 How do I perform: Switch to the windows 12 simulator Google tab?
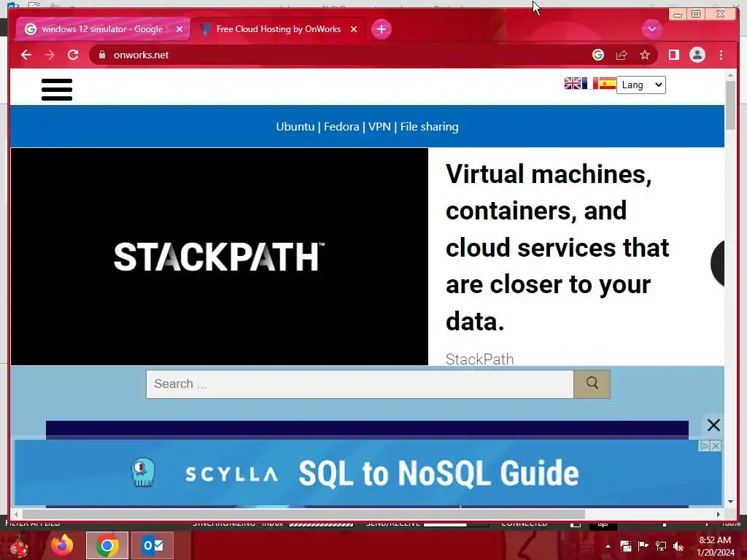click(102, 29)
